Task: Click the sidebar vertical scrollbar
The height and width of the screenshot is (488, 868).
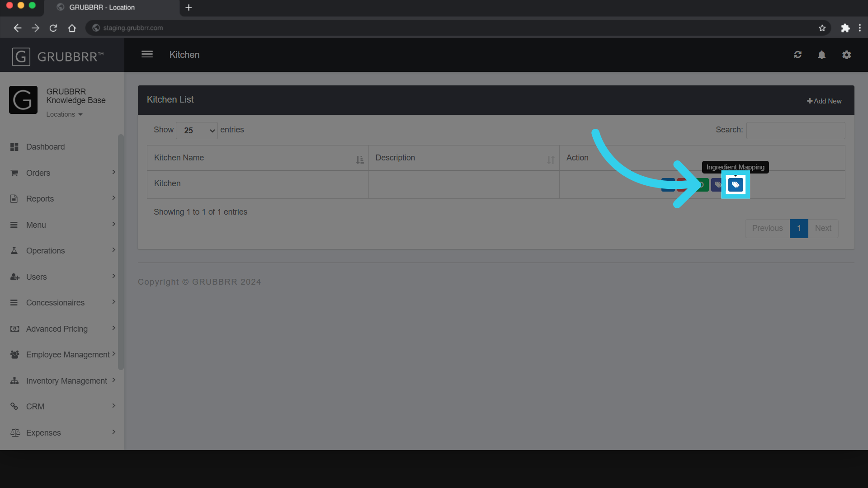Action: (x=121, y=252)
